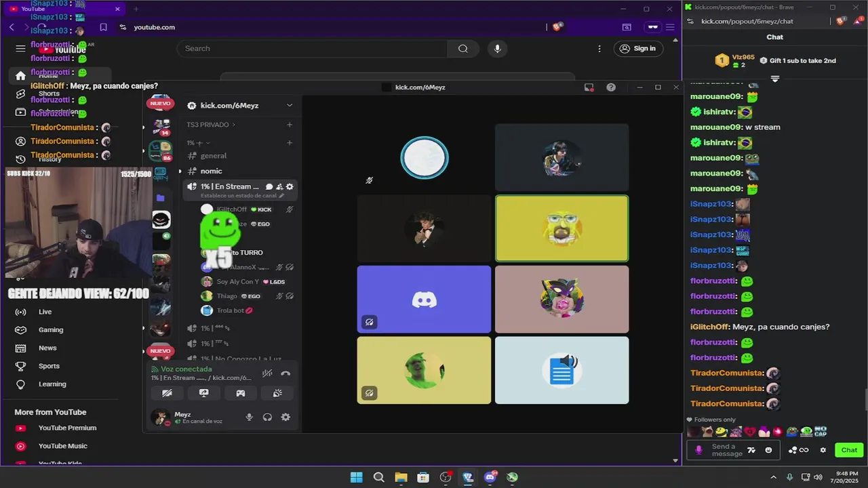Deafen Discord headphones toggle

click(267, 418)
